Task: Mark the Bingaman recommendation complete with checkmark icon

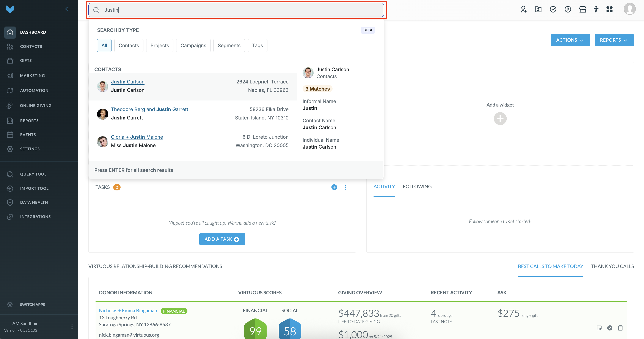Action: click(610, 328)
